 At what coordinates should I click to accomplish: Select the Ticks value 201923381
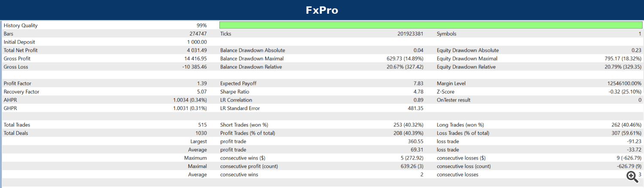[x=410, y=34]
